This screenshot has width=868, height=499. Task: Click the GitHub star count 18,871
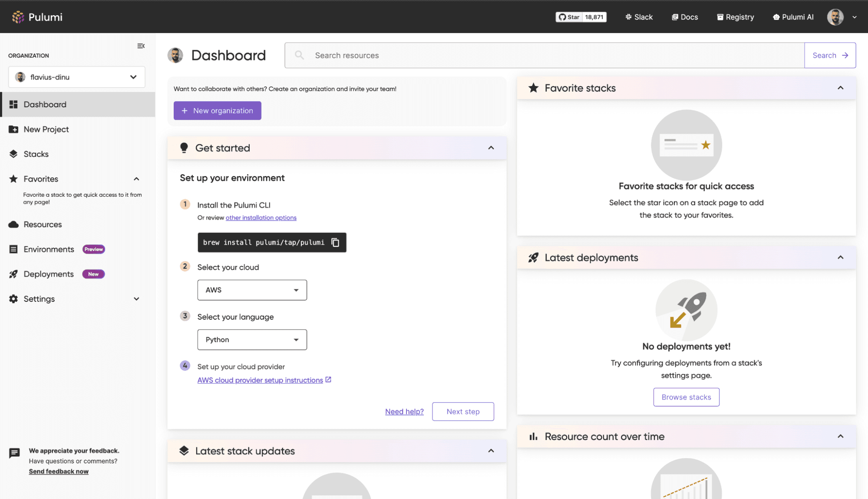pyautogui.click(x=594, y=17)
